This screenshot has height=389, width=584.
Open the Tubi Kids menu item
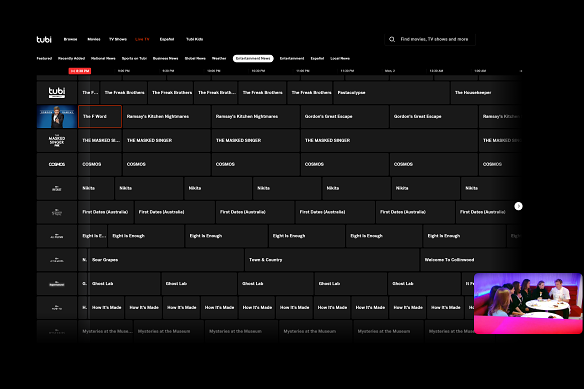194,39
